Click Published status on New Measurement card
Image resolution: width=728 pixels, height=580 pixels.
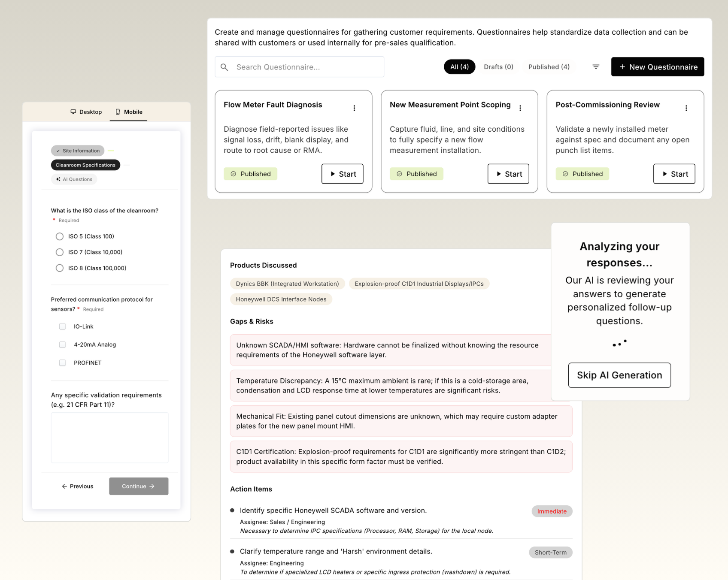click(416, 174)
